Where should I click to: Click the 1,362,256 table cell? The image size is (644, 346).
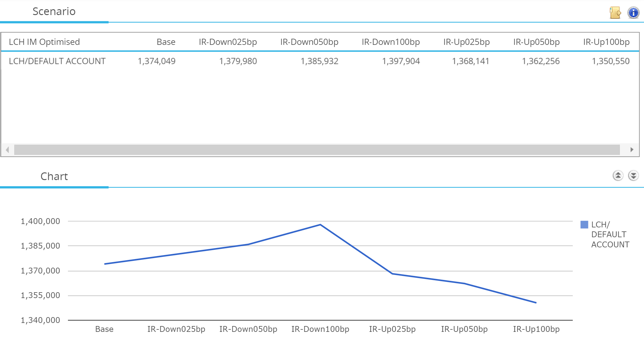coord(541,61)
